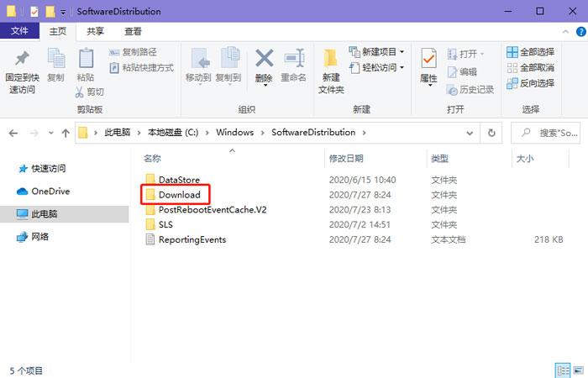Click the 移动到 move-to icon
Image resolution: width=588 pixels, height=378 pixels.
tap(199, 60)
